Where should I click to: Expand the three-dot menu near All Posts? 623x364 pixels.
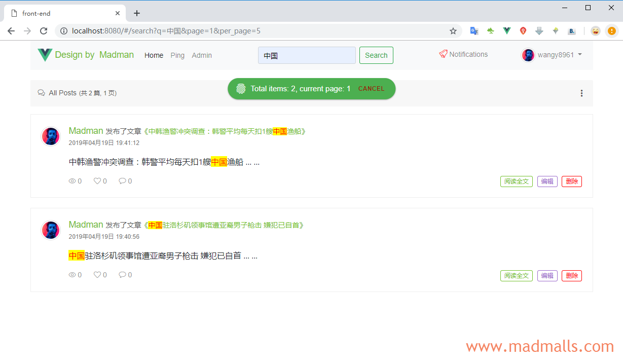(x=581, y=93)
